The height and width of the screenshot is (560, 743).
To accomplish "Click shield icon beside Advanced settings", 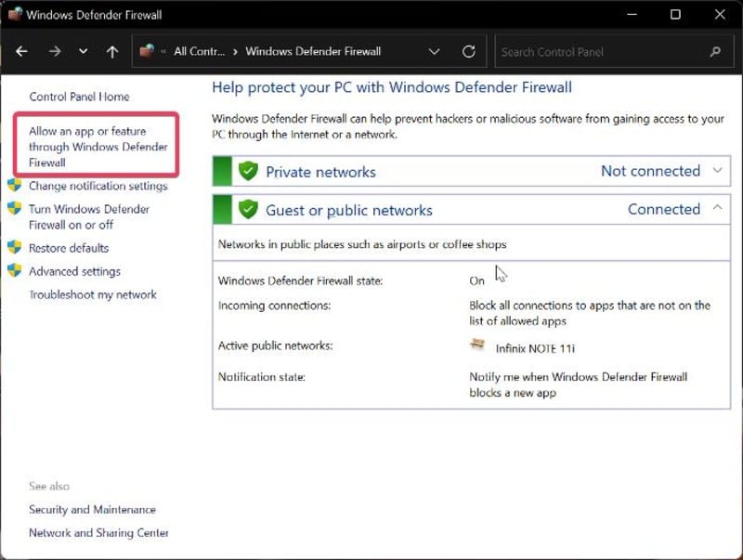I will coord(15,270).
